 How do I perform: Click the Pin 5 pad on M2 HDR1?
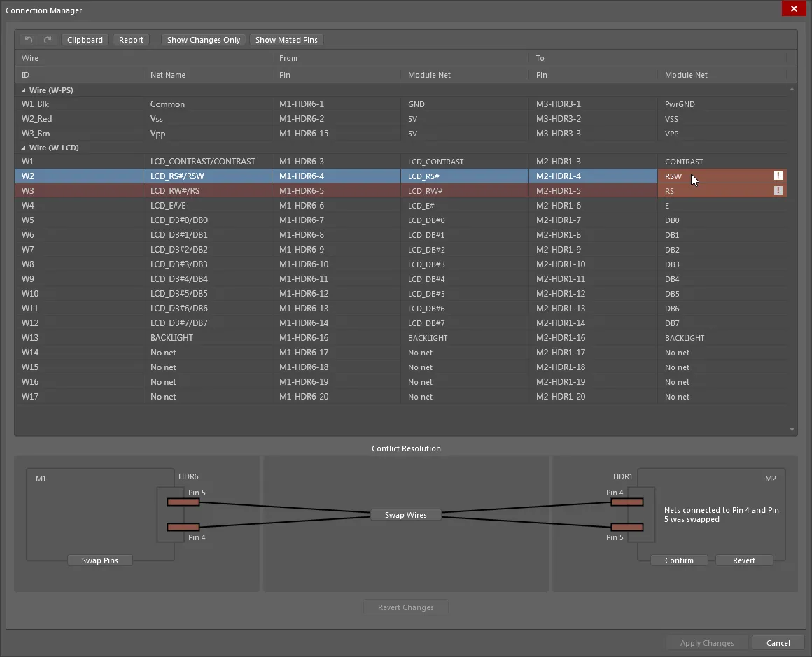627,527
